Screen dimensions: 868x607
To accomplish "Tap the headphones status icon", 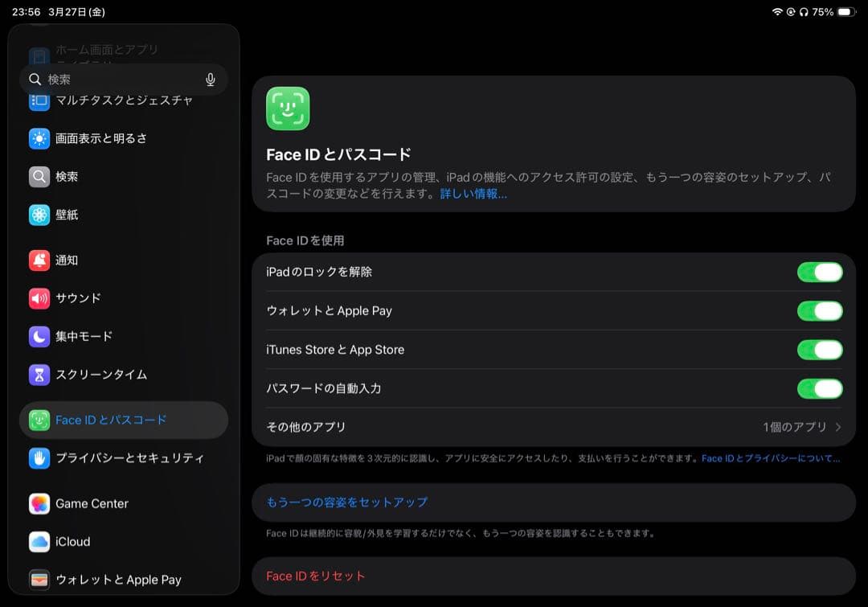I will tap(804, 11).
